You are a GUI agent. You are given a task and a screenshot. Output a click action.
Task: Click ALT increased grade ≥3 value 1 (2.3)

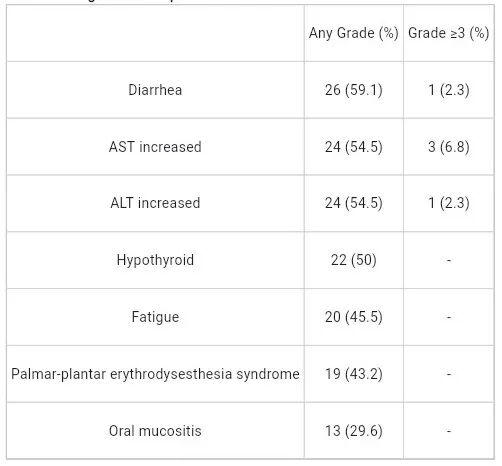click(x=449, y=203)
